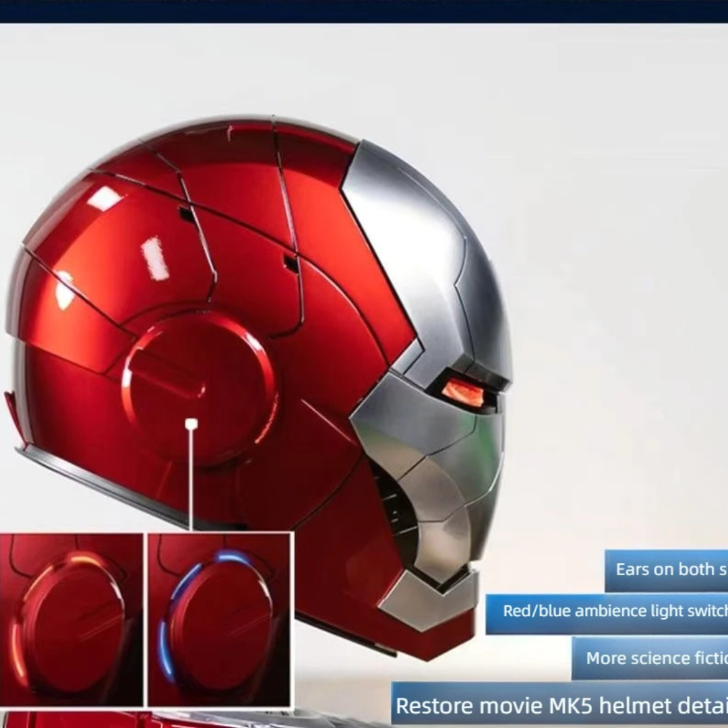Click the dark navy bar at top
The height and width of the screenshot is (728, 728).
coord(364,10)
